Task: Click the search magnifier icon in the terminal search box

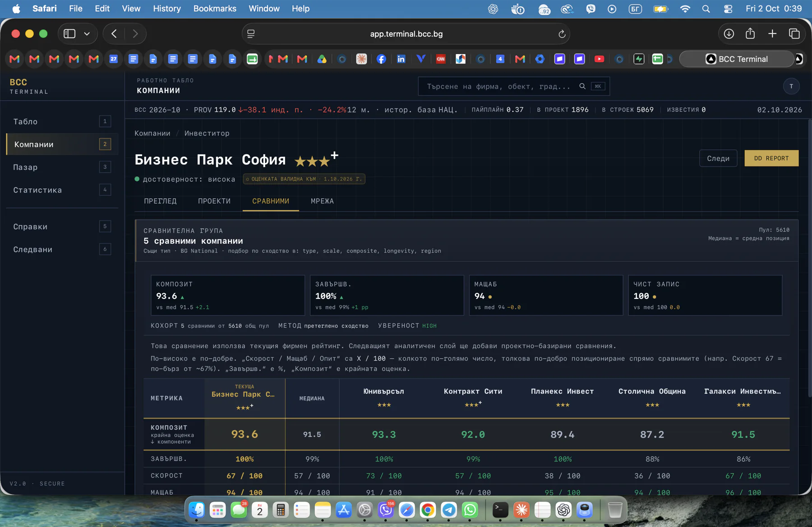Action: [582, 86]
